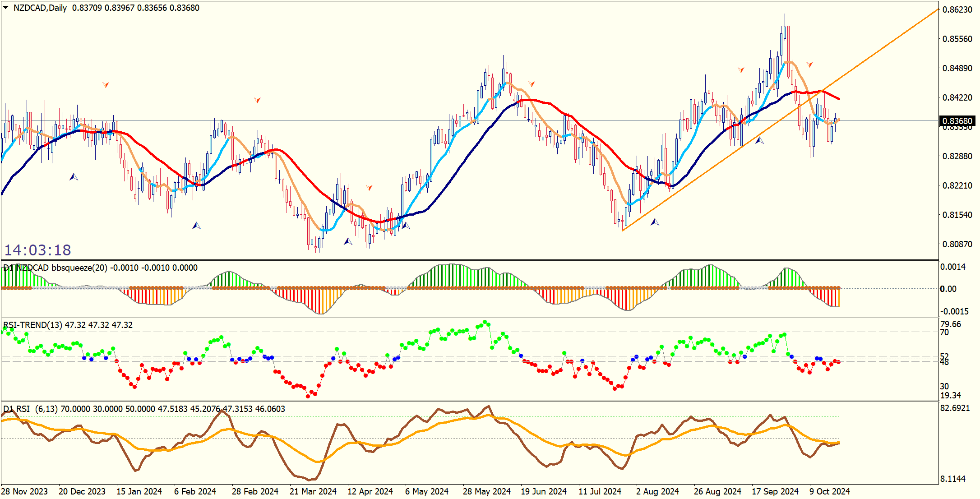Click orange sell arrow after the June 2024 peak
The height and width of the screenshot is (499, 980).
532,84
